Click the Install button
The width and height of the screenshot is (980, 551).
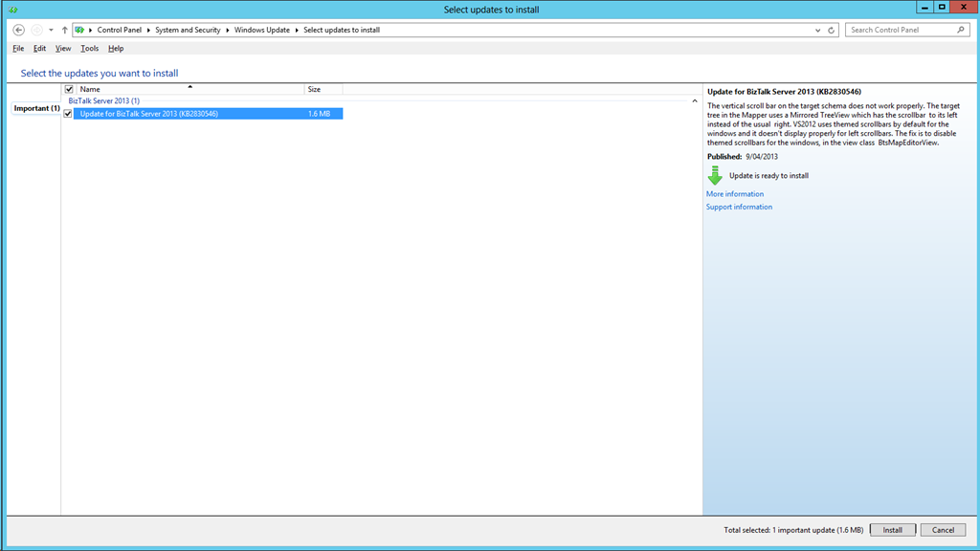coord(893,530)
